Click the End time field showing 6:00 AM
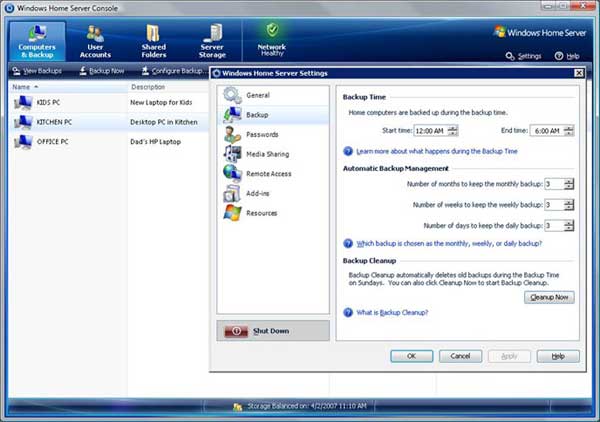The width and height of the screenshot is (600, 422). click(x=547, y=131)
